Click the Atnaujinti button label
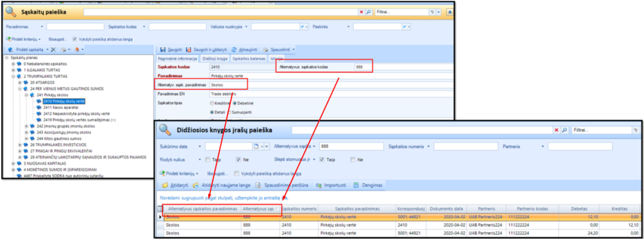The width and height of the screenshot is (644, 239). [248, 49]
